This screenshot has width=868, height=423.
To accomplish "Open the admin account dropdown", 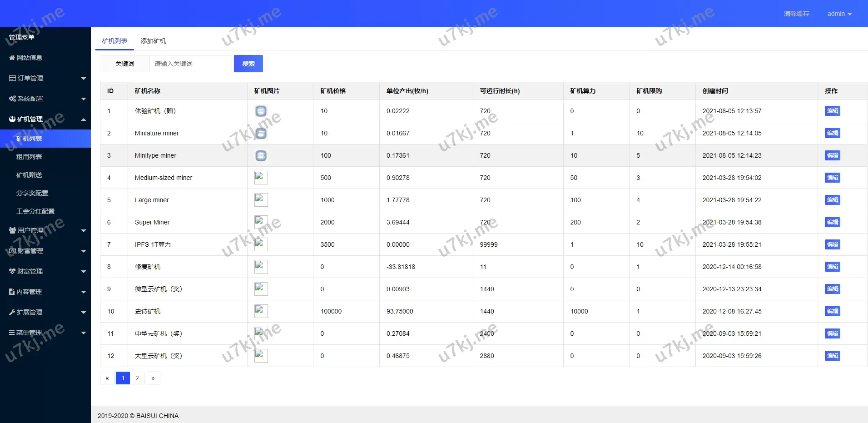I will 839,14.
